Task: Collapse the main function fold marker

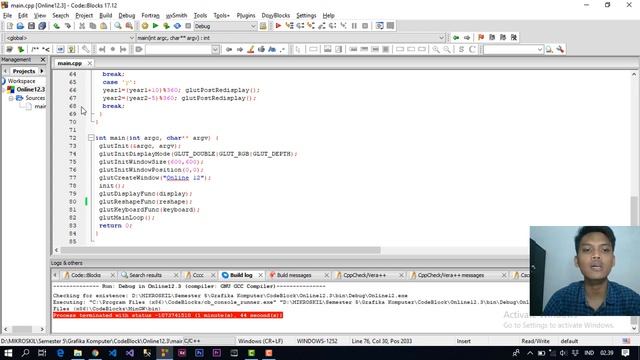Action: [x=91, y=138]
